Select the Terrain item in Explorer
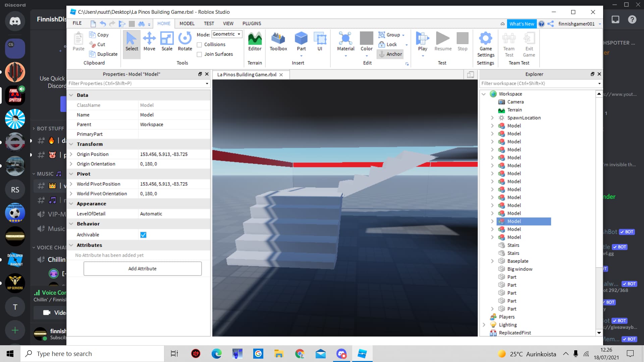The image size is (644, 362). pos(514,110)
